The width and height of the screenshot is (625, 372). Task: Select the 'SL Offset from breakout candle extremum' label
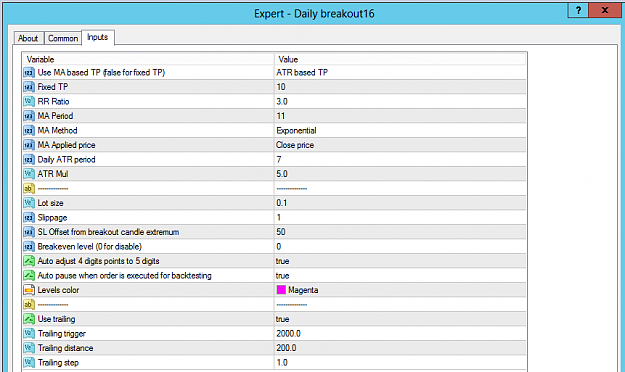click(x=108, y=232)
